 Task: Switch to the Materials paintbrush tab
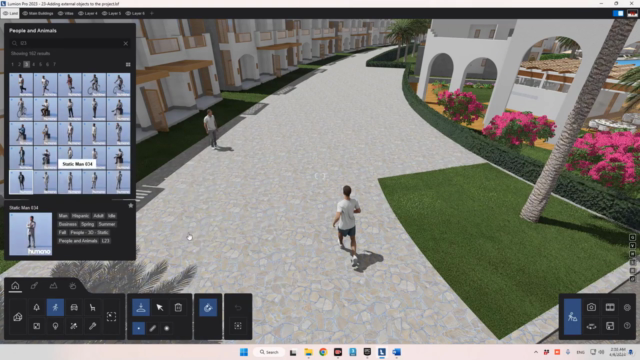(x=34, y=285)
